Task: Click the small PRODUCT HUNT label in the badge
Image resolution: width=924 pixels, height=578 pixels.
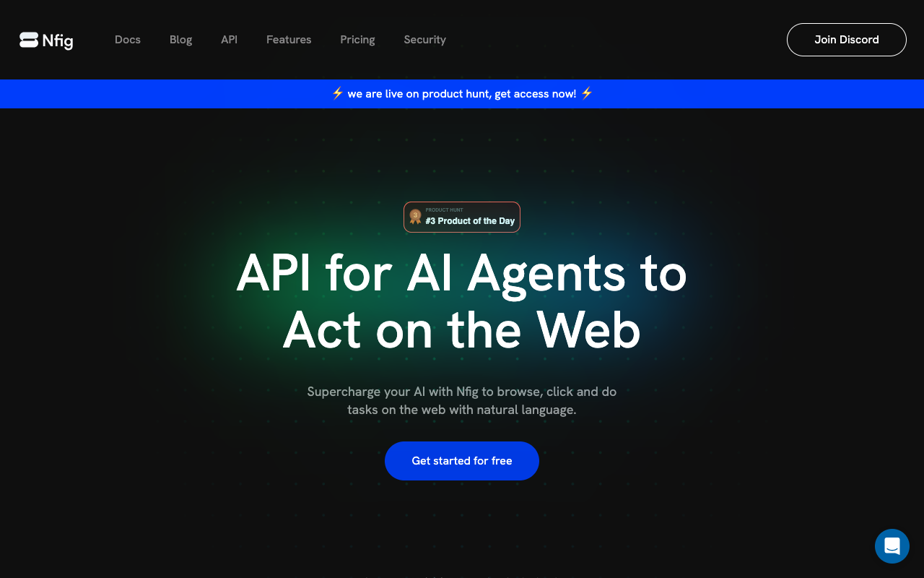Action: pyautogui.click(x=444, y=210)
